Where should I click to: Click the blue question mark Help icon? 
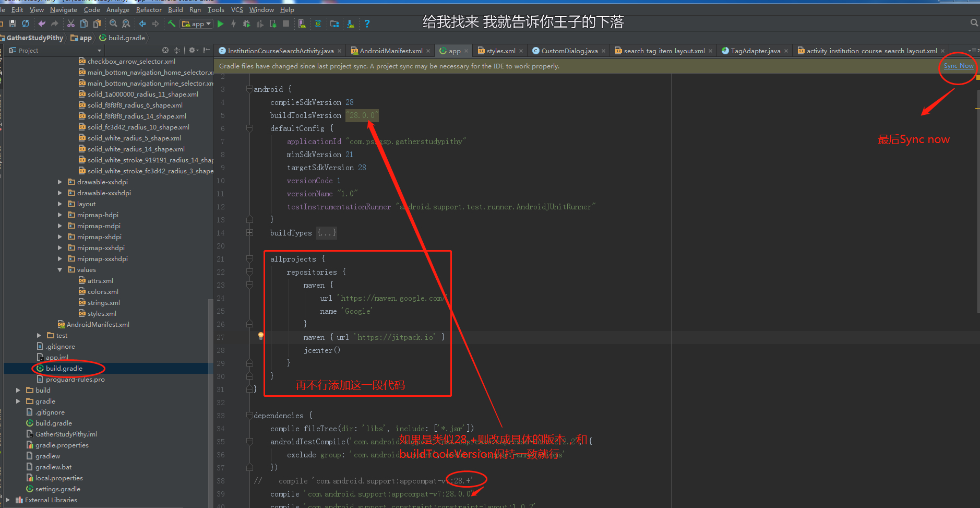pos(367,23)
